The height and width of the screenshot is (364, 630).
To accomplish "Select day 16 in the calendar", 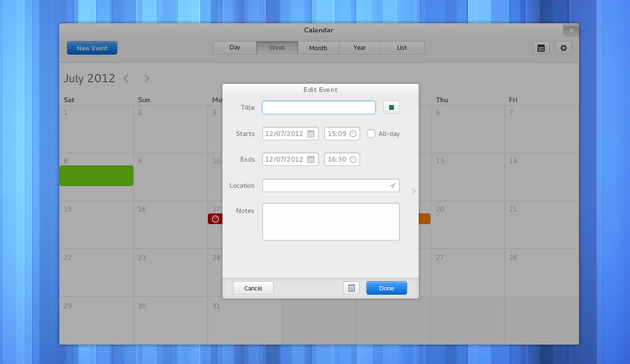I will (171, 225).
